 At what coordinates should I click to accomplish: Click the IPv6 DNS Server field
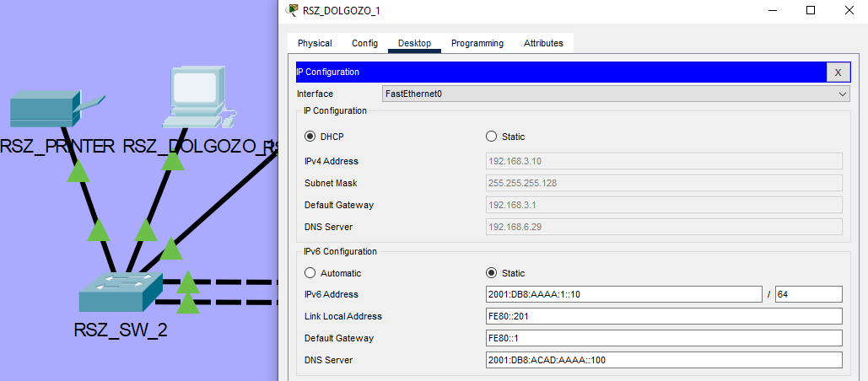[663, 360]
